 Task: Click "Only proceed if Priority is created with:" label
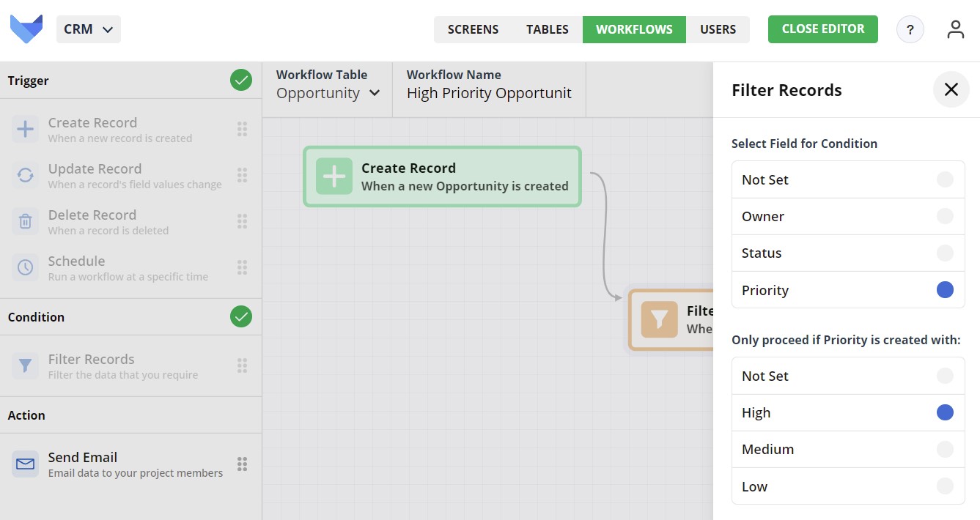click(846, 340)
